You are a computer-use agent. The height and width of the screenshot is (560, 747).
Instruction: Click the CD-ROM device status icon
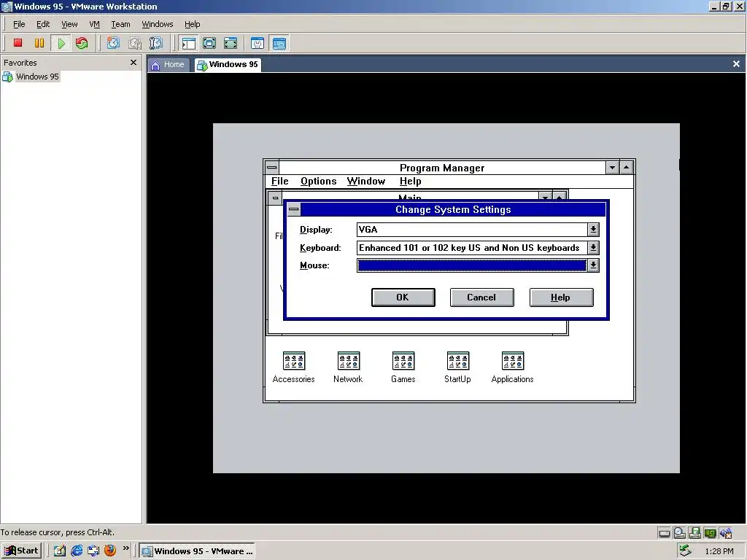(x=679, y=533)
